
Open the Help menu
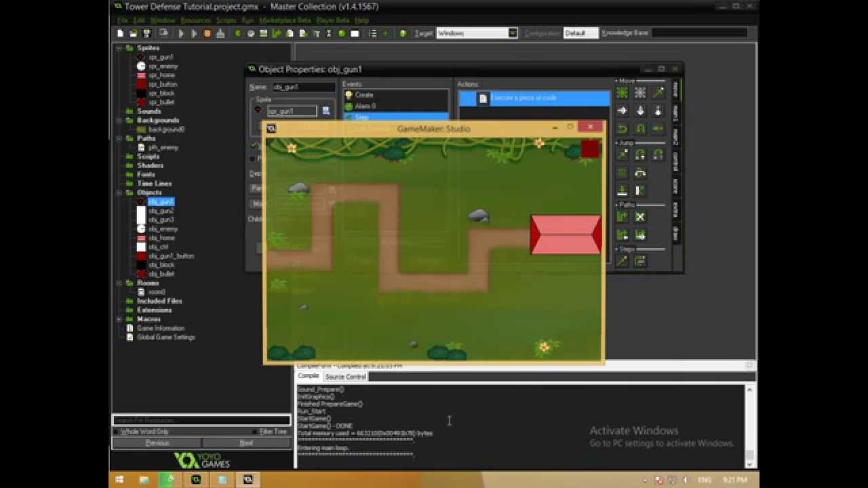(362, 20)
